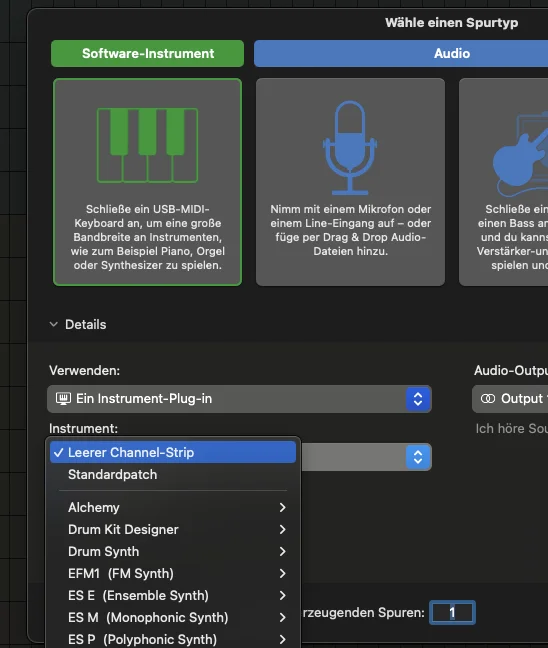Image resolution: width=548 pixels, height=648 pixels.
Task: Click the stepper arrows of the Instrument dropdown
Action: [418, 457]
